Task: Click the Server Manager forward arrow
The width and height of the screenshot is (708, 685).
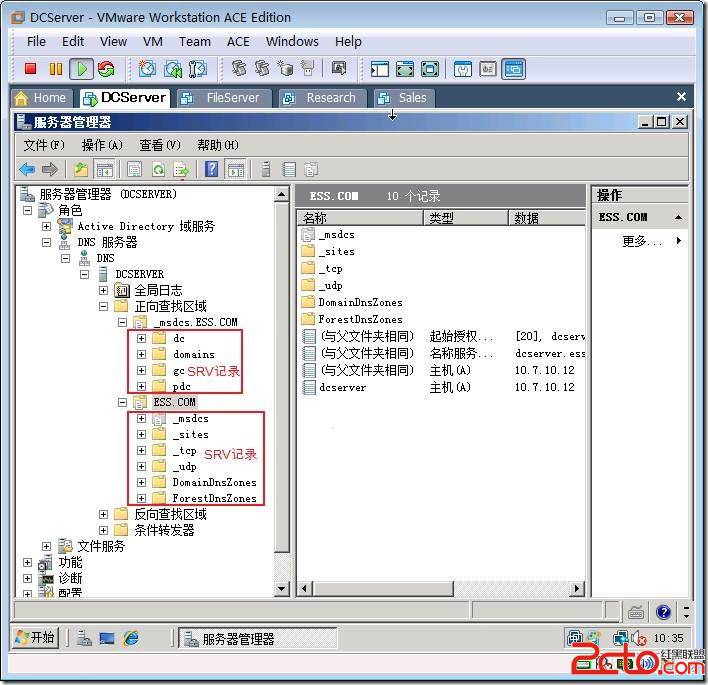Action: click(x=50, y=169)
